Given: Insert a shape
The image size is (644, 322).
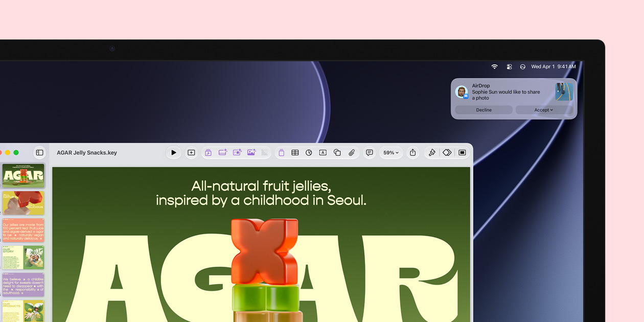Looking at the screenshot, I should pyautogui.click(x=337, y=153).
